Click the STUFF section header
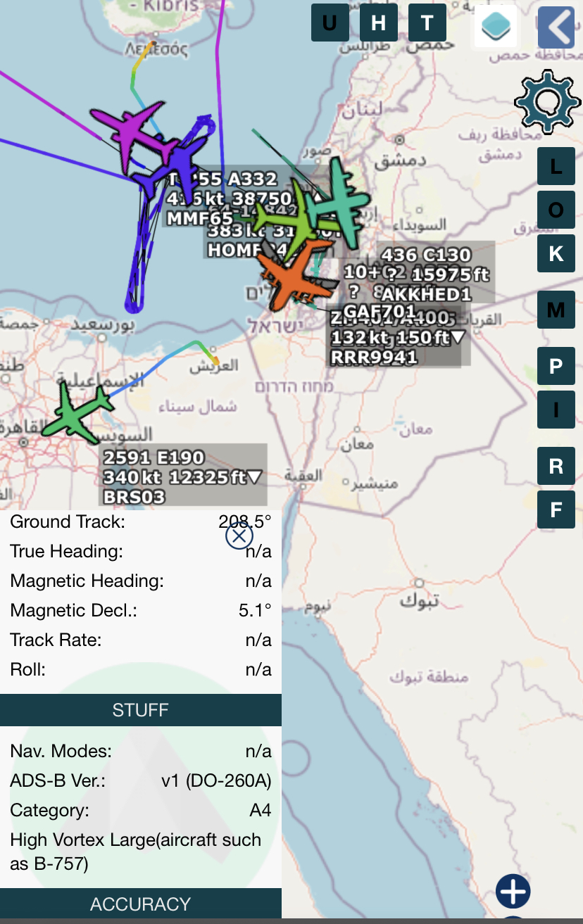This screenshot has width=583, height=924. (x=141, y=710)
